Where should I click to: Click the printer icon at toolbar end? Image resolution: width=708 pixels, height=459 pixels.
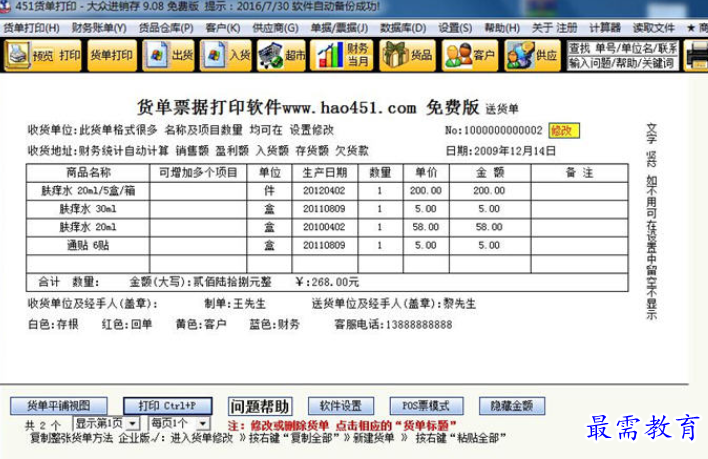(696, 56)
